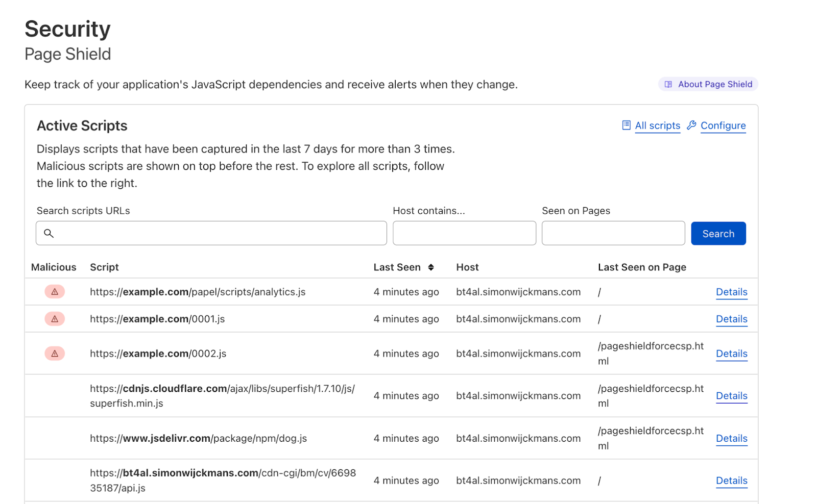Click the malicious warning icon for analytics.js
Image resolution: width=817 pixels, height=504 pixels.
pos(55,292)
